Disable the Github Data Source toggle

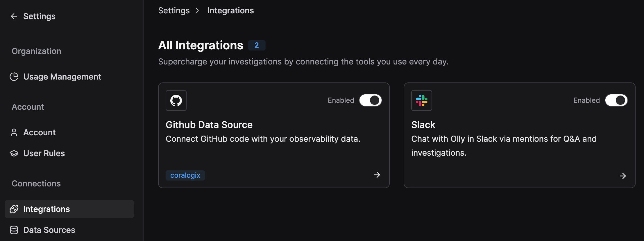(x=371, y=100)
